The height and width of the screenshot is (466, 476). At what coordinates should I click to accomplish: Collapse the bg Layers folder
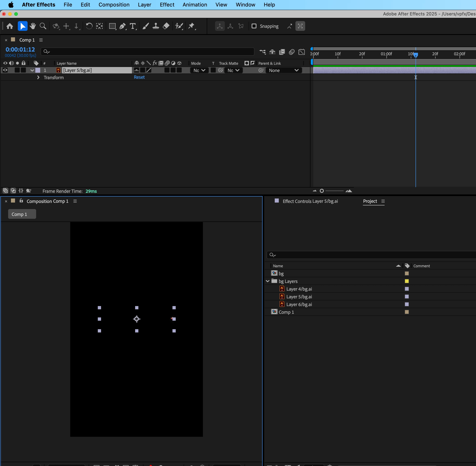click(x=267, y=281)
